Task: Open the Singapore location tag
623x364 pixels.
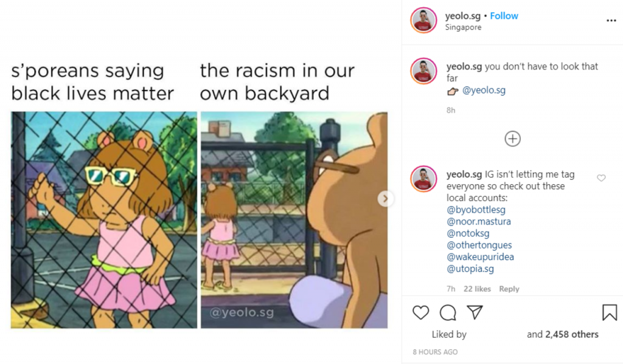Action: tap(463, 27)
